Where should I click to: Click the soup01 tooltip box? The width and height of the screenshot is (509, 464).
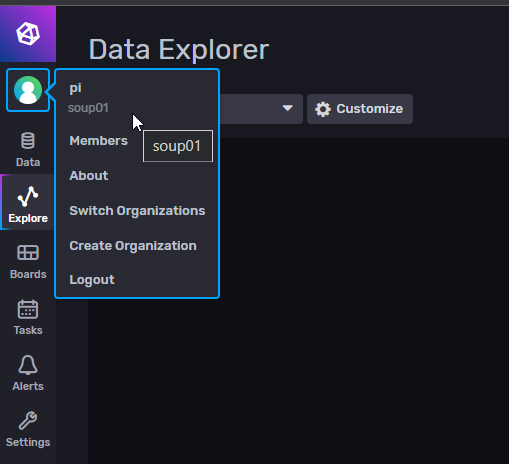click(x=178, y=146)
